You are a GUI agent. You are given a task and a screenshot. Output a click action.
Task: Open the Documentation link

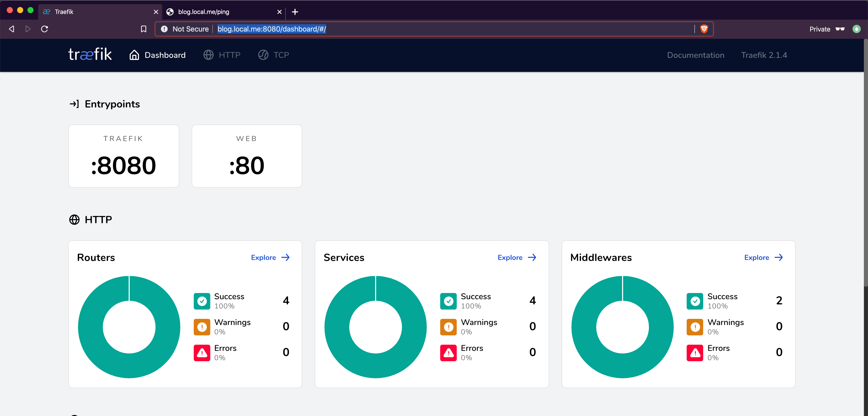695,55
